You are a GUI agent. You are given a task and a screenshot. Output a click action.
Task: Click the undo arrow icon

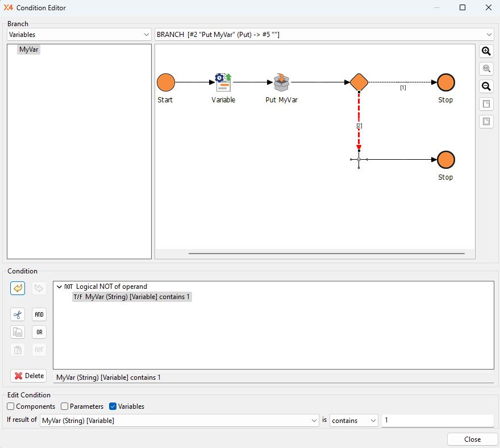(18, 288)
